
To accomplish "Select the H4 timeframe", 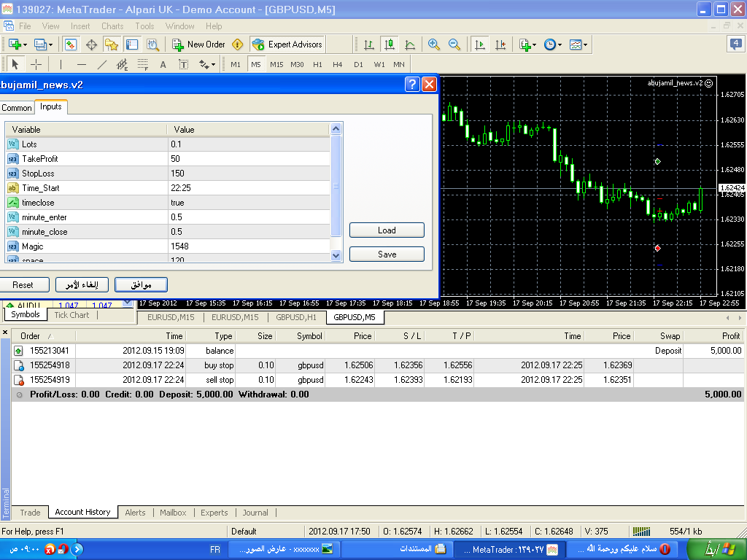I will tap(337, 64).
